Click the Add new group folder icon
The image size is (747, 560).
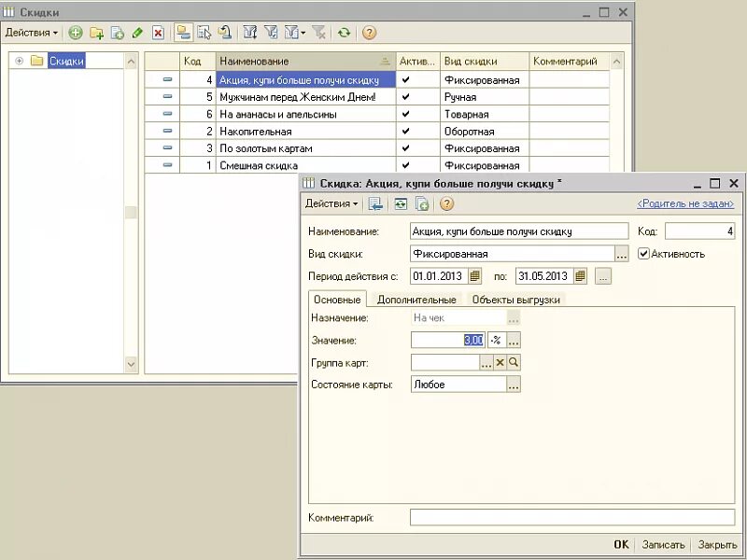click(x=97, y=33)
